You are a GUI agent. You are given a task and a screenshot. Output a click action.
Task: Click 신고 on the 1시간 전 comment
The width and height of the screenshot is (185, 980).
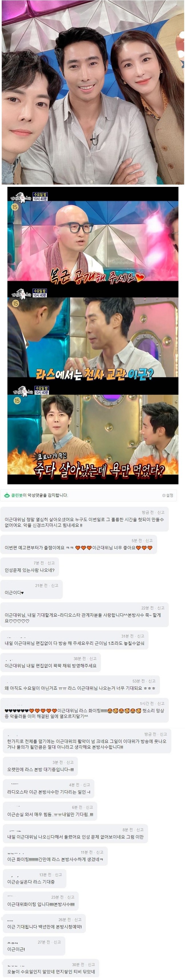160,703
